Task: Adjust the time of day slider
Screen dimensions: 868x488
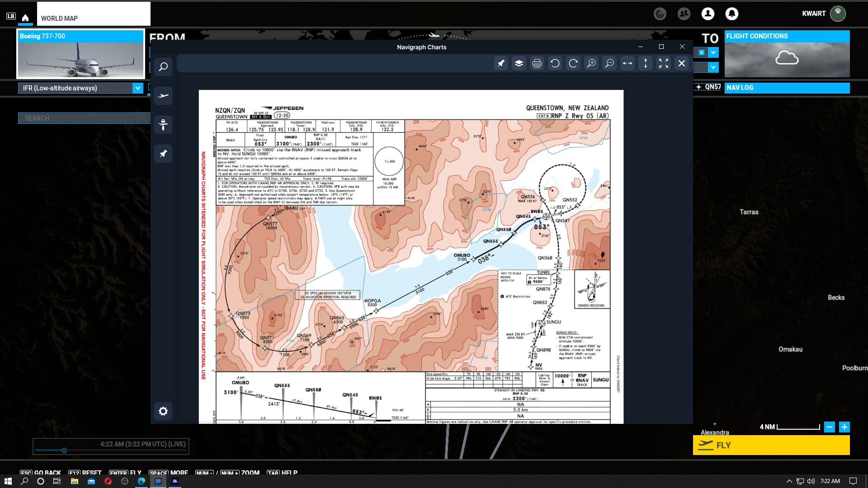Action: point(64,450)
